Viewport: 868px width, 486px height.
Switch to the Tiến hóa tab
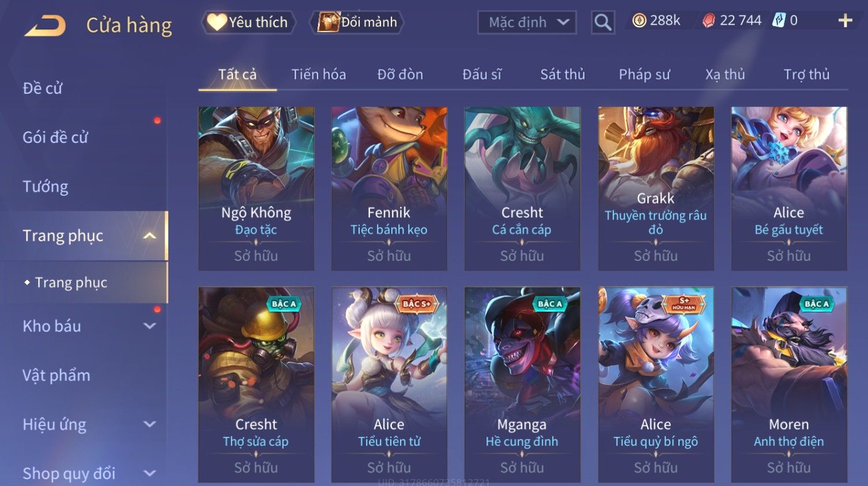pyautogui.click(x=318, y=74)
